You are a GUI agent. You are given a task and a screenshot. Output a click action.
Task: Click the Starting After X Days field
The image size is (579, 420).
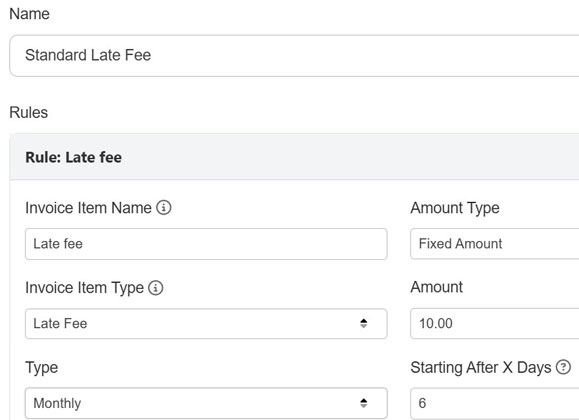pyautogui.click(x=494, y=403)
